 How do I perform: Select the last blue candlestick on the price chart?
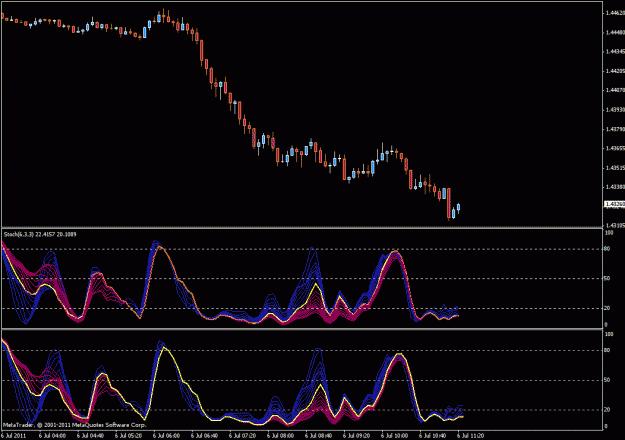point(458,208)
